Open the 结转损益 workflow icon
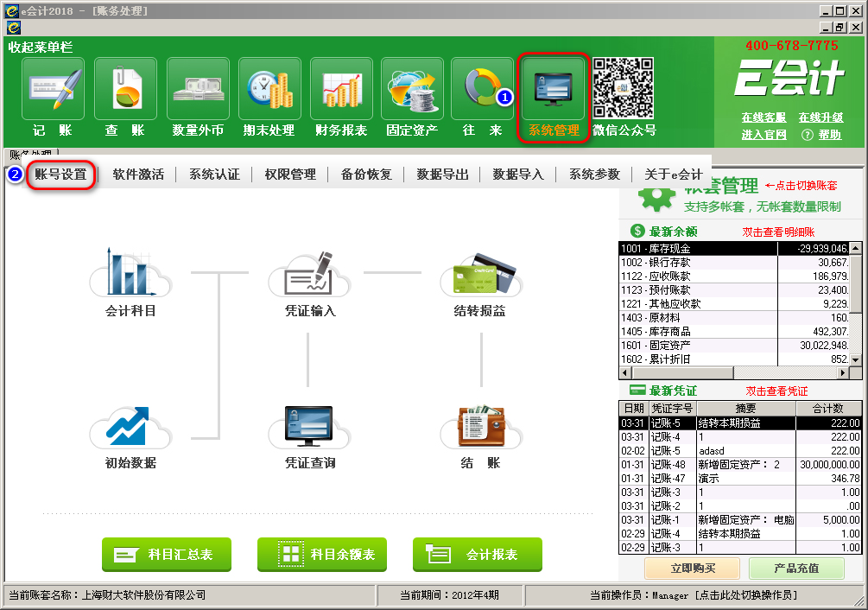This screenshot has width=868, height=610. click(480, 274)
